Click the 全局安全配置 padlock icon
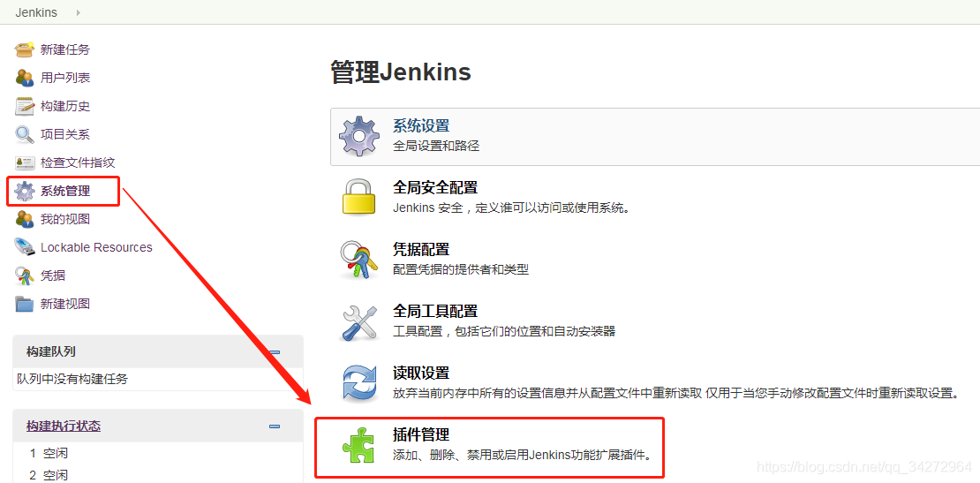This screenshot has width=980, height=483. tap(358, 197)
